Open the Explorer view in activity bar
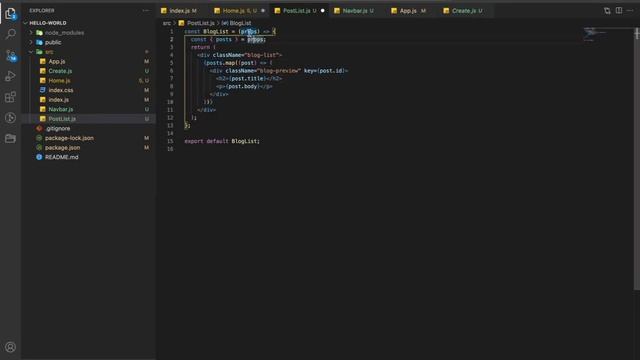640x360 pixels. click(x=10, y=13)
